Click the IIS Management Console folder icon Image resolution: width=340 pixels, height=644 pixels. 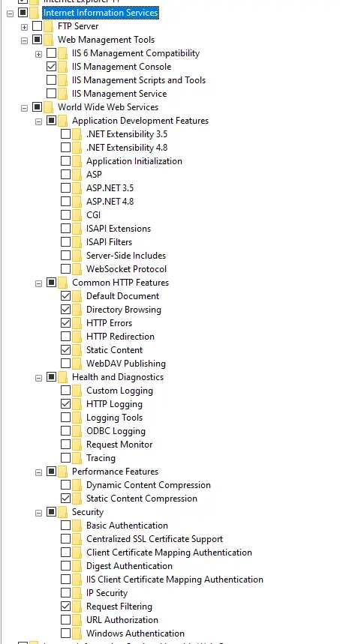(63, 67)
